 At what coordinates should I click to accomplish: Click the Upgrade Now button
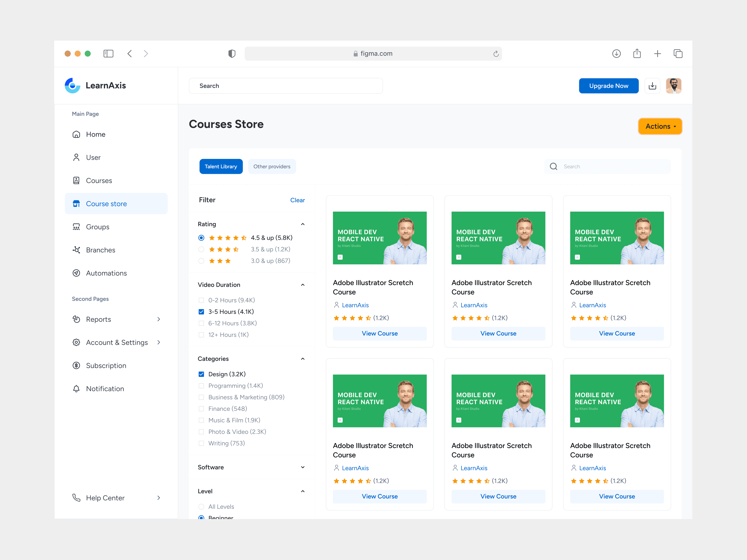[x=609, y=86]
